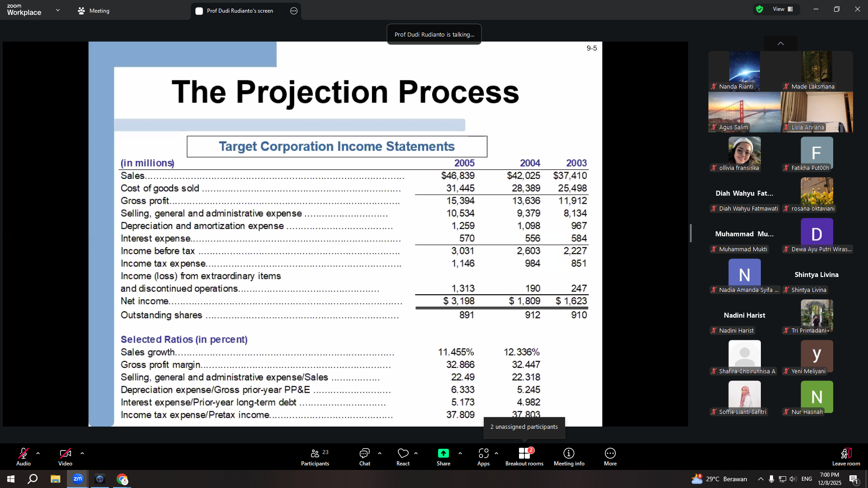
Task: Click Nadini Harist's participant tile
Action: point(745,315)
